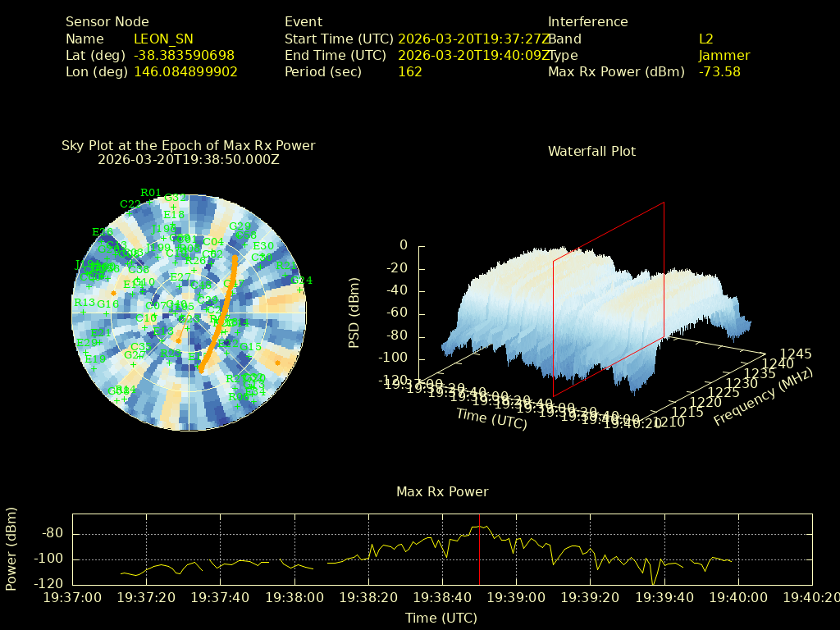Click the Max Rx Power value -73.58
Viewport: 840px width, 630px height.
[719, 72]
